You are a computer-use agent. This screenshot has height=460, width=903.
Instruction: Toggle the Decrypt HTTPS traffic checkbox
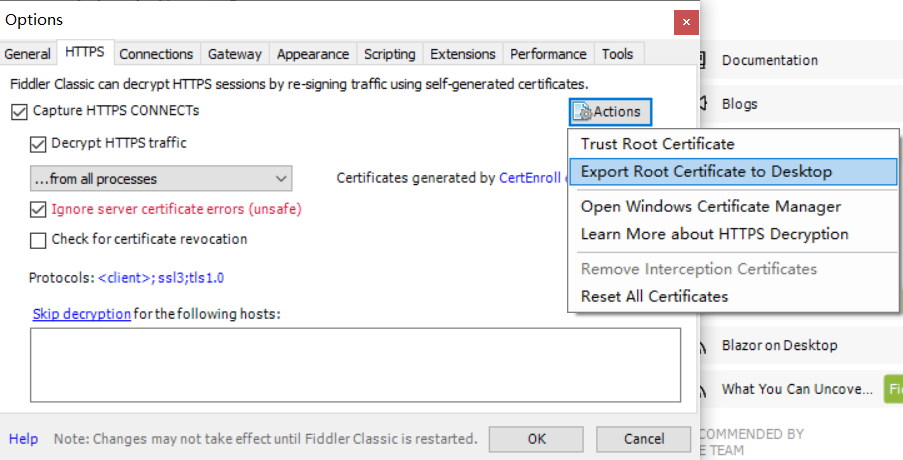click(39, 144)
